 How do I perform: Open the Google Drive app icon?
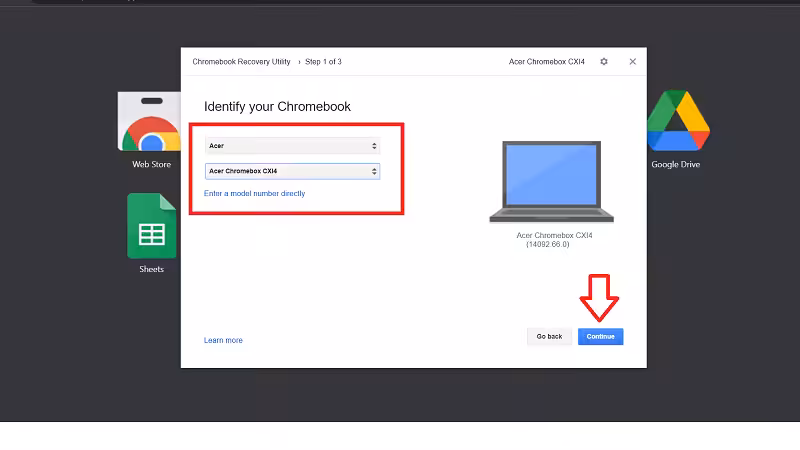pyautogui.click(x=678, y=121)
